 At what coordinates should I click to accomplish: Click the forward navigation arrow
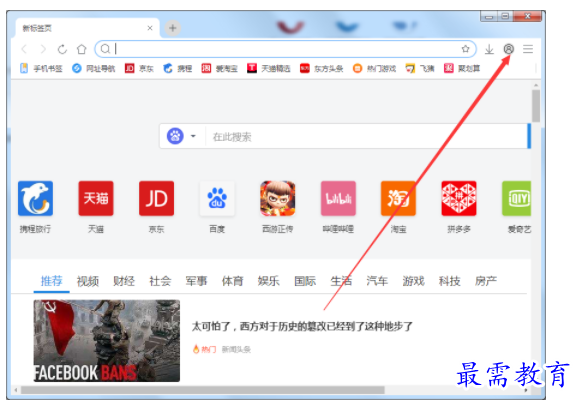43,49
